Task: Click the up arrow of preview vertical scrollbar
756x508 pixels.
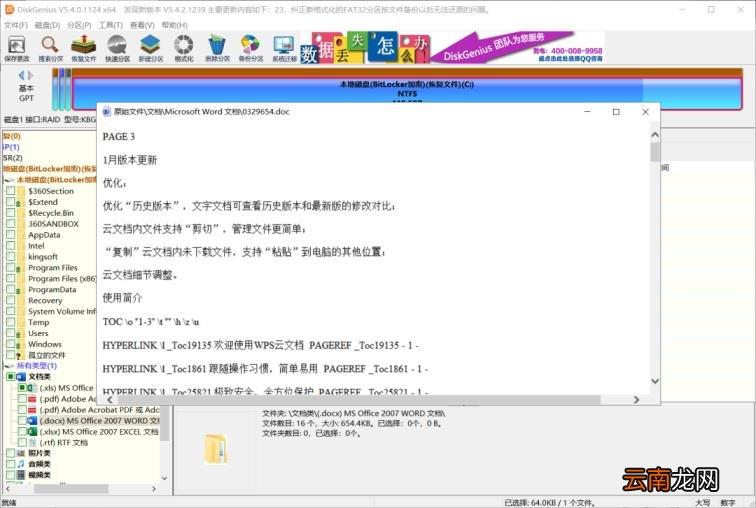Action: [x=655, y=135]
